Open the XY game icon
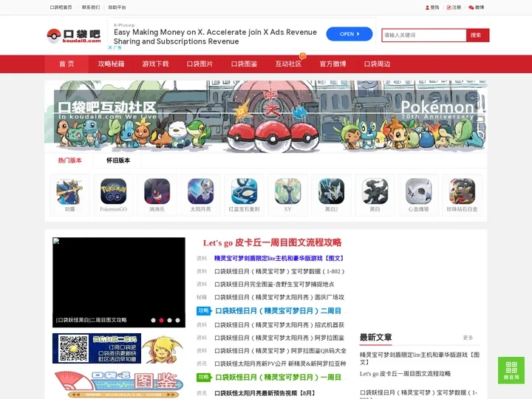 point(287,191)
